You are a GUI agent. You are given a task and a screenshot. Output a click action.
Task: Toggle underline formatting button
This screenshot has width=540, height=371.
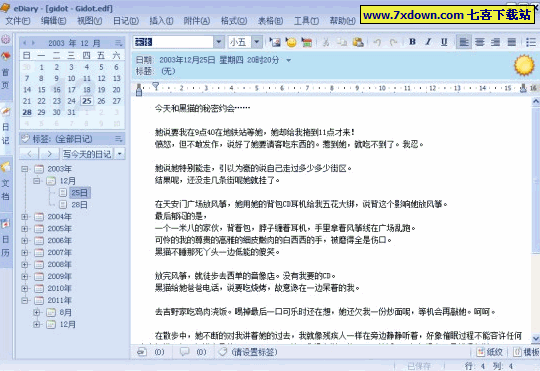click(x=444, y=42)
